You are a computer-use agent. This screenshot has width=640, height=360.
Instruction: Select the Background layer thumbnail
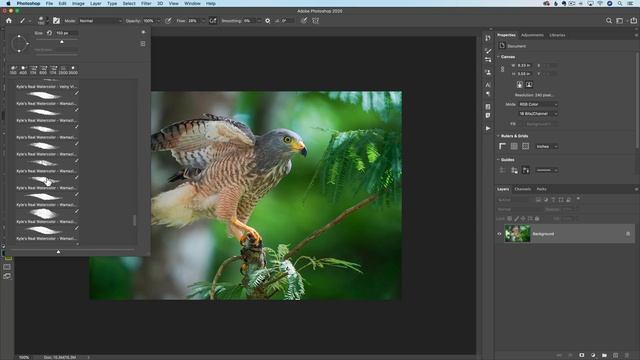518,234
